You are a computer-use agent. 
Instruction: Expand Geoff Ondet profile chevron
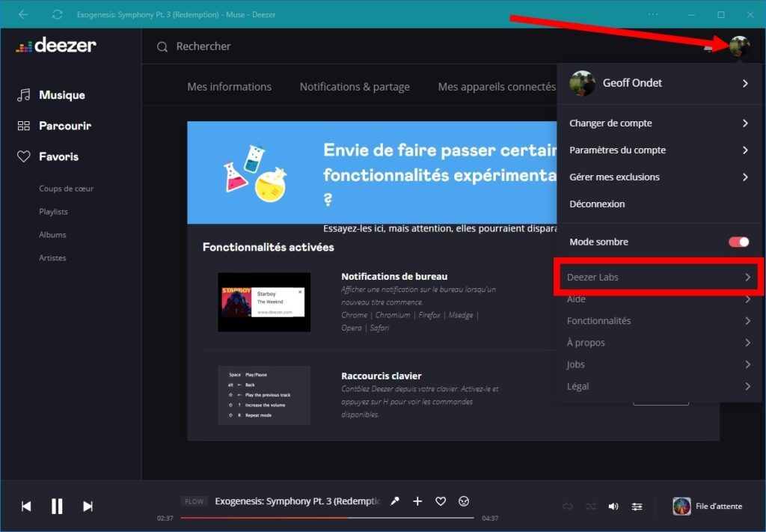click(746, 84)
